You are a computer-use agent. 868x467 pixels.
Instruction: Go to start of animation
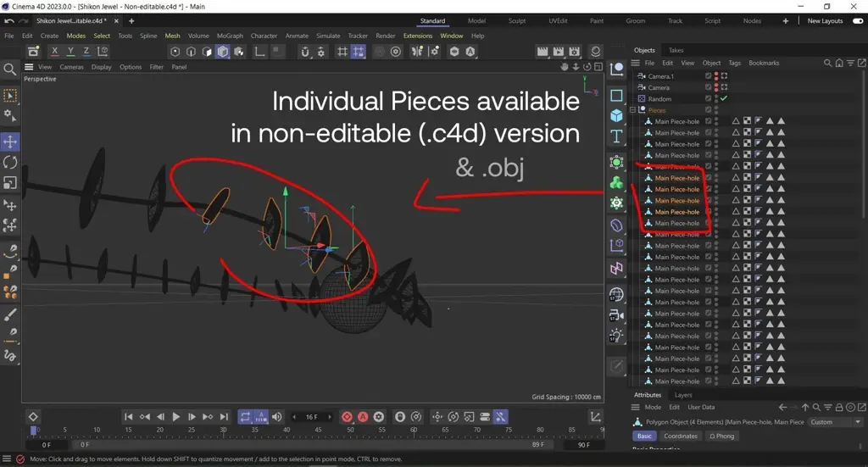pyautogui.click(x=129, y=417)
